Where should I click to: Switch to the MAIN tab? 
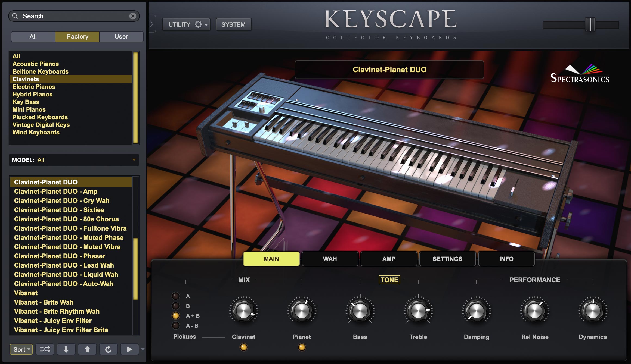tap(271, 259)
